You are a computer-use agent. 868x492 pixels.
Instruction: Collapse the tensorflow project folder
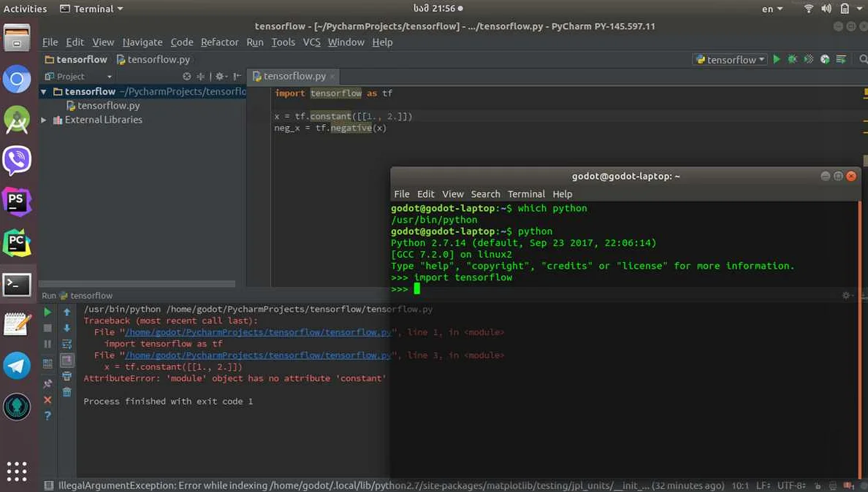click(x=44, y=92)
